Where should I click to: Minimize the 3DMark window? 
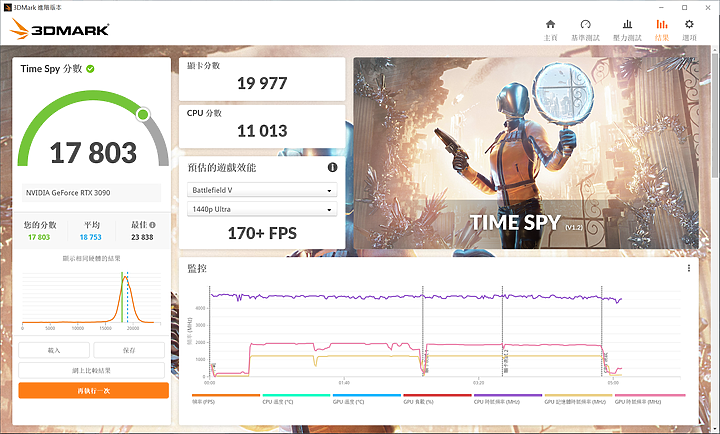[661, 7]
